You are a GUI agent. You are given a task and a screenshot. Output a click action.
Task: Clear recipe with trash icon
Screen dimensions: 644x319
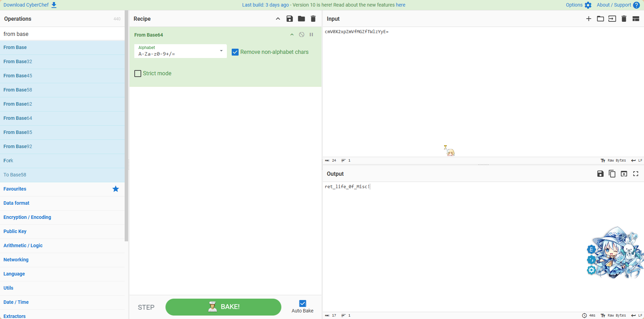313,19
